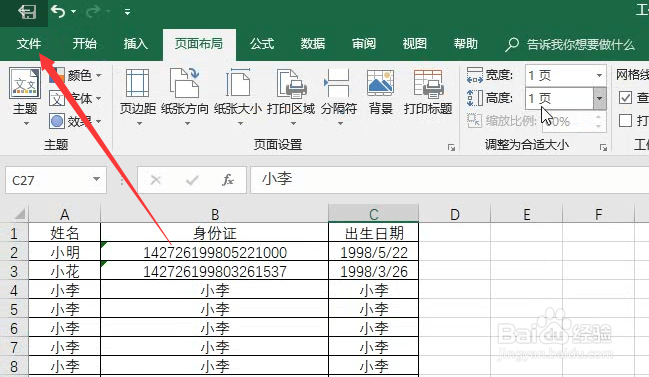Screen dimensions: 649x377
Task: Click the 小李 cell in row 6 column B
Action: tap(215, 328)
